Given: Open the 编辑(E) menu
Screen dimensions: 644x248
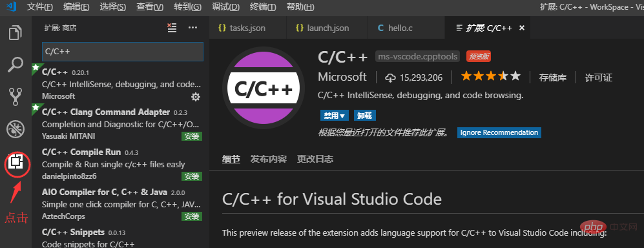Looking at the screenshot, I should [x=76, y=7].
